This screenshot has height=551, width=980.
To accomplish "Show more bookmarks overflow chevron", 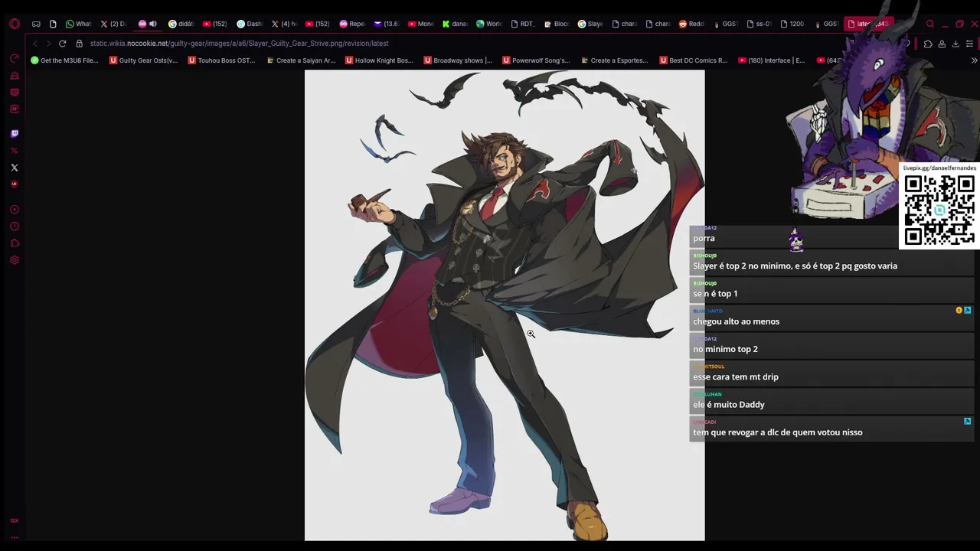I will pyautogui.click(x=974, y=60).
